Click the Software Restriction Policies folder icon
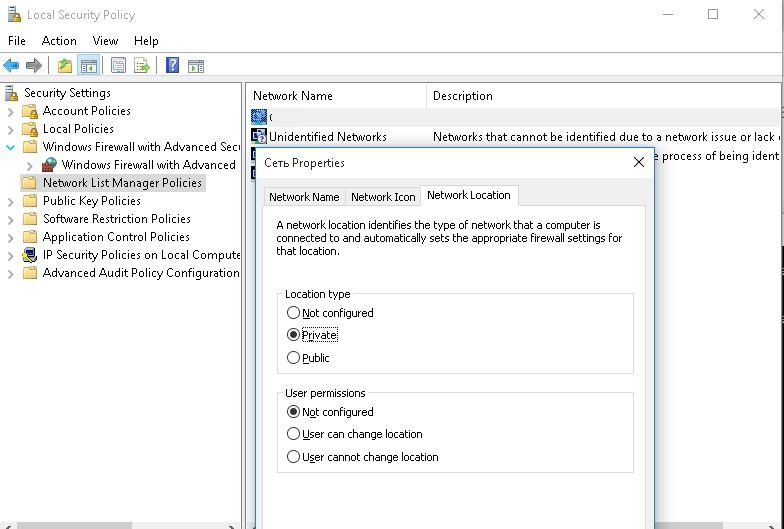Viewport: 784px width, 529px height. (x=30, y=219)
